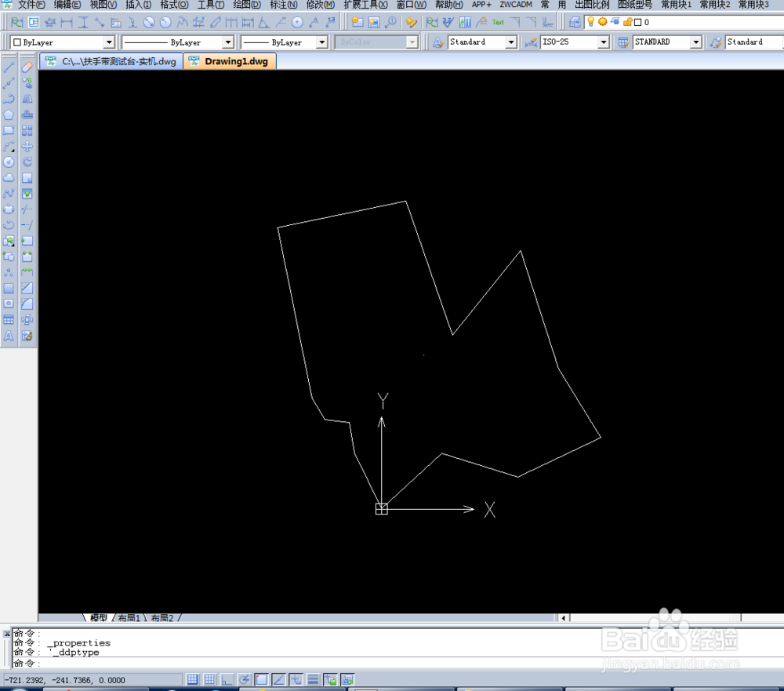Select the Fillet tool
Screen dimensions: 784x691
[27, 304]
